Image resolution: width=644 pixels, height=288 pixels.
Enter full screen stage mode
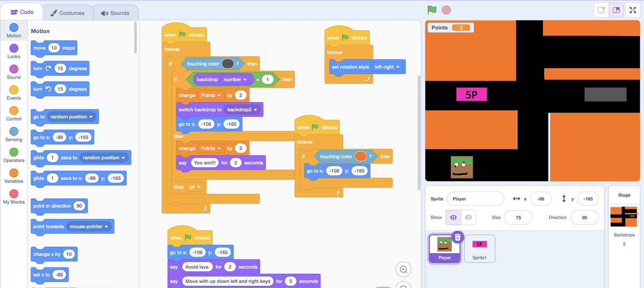click(x=632, y=10)
